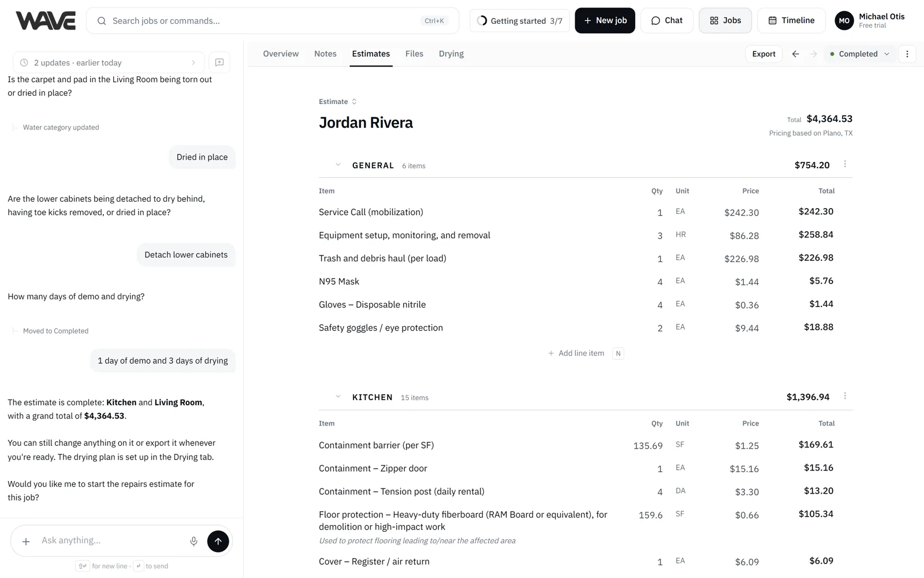The image size is (924, 578).
Task: Focus the Search jobs or commands field
Action: tap(273, 21)
